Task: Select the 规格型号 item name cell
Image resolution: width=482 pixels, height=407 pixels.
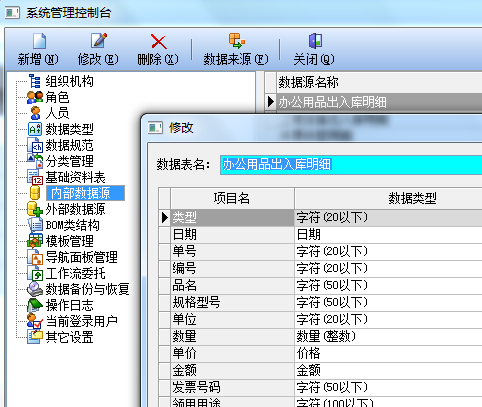Action: tap(232, 303)
